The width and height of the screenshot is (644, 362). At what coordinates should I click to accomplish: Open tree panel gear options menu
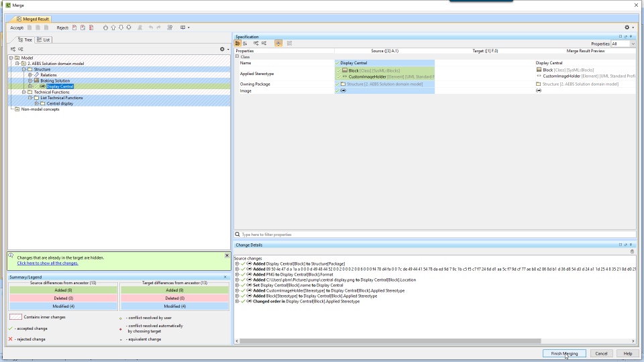click(224, 49)
